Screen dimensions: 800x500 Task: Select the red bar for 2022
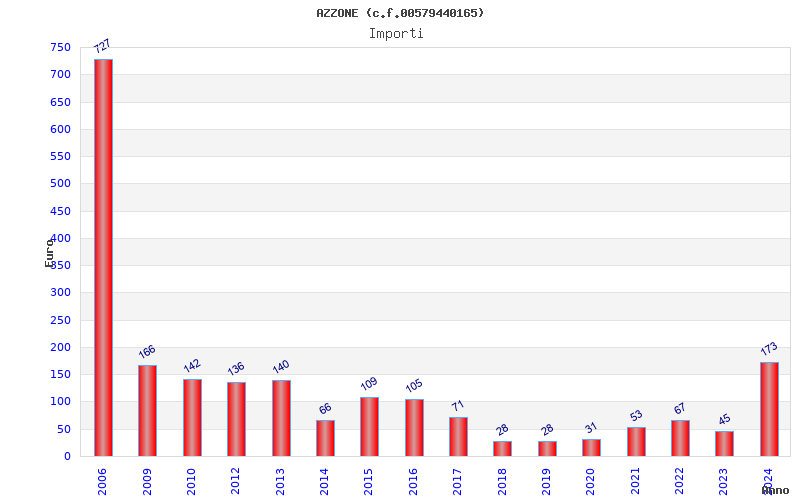680,438
